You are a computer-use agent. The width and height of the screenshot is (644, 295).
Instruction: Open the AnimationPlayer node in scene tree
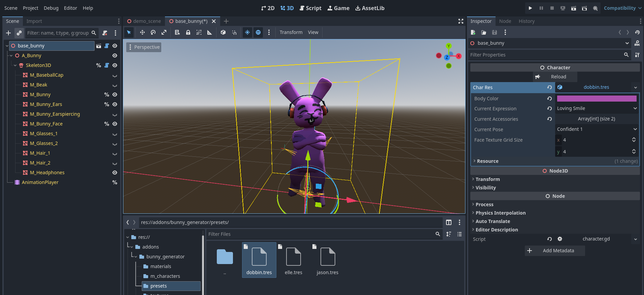tap(40, 182)
